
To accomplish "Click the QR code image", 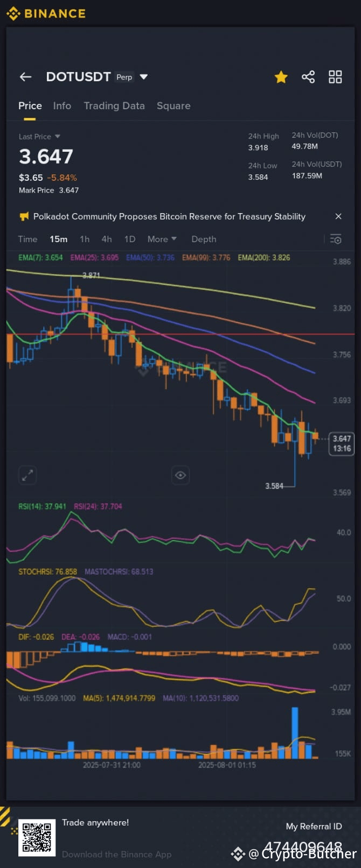I will point(37,838).
